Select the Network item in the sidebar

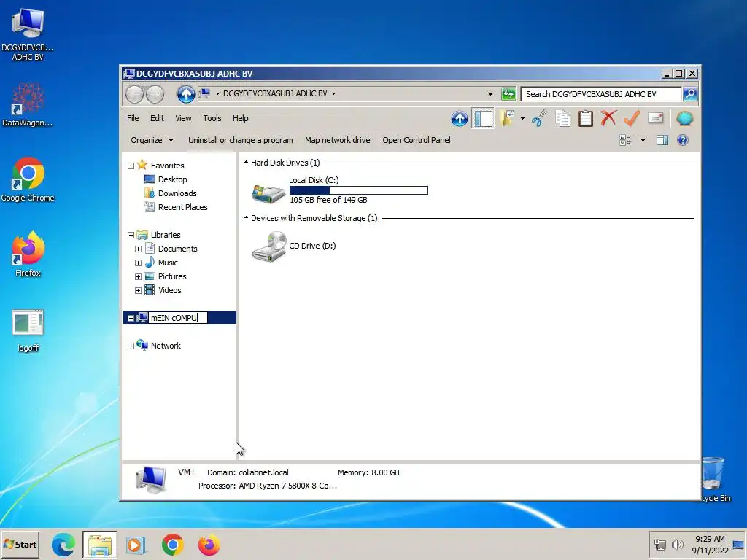[x=158, y=346]
